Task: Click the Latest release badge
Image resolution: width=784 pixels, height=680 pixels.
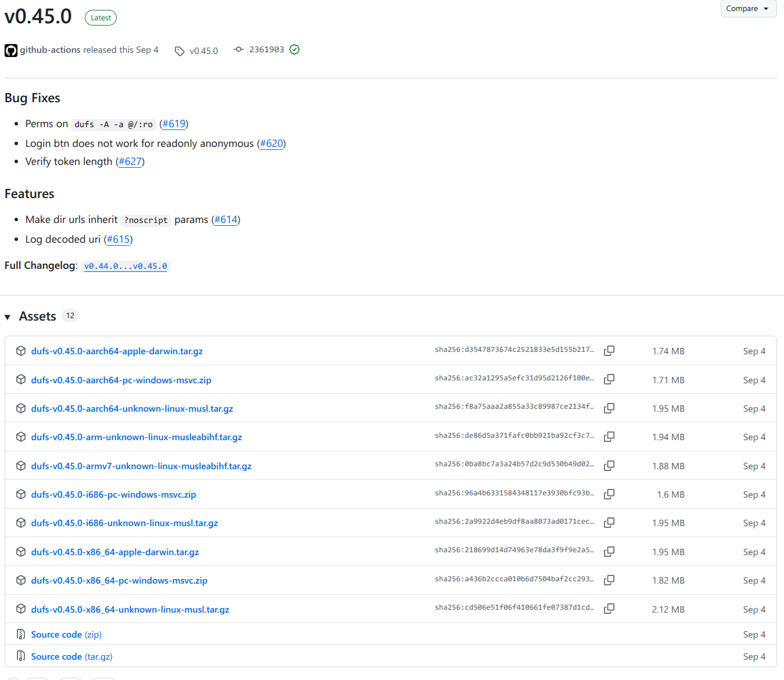Action: 100,18
